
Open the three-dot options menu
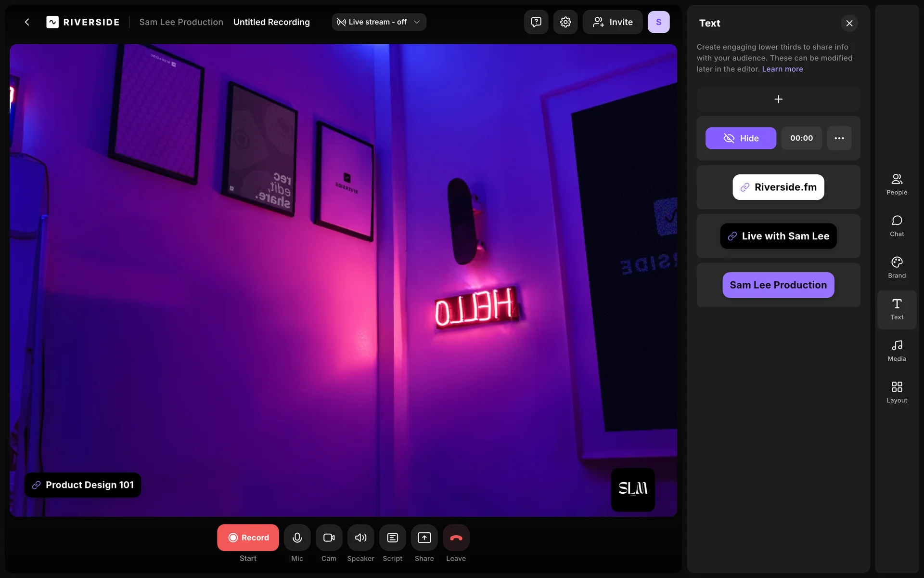click(839, 138)
